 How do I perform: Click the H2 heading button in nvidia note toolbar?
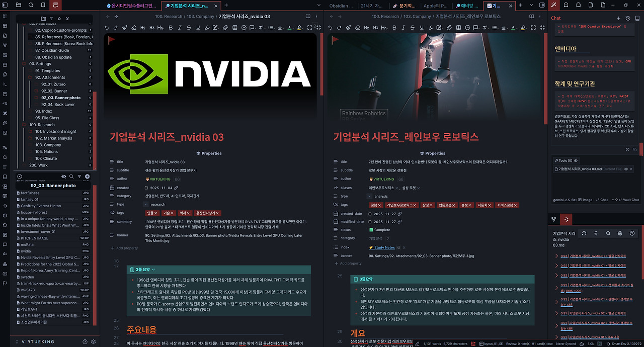(143, 27)
